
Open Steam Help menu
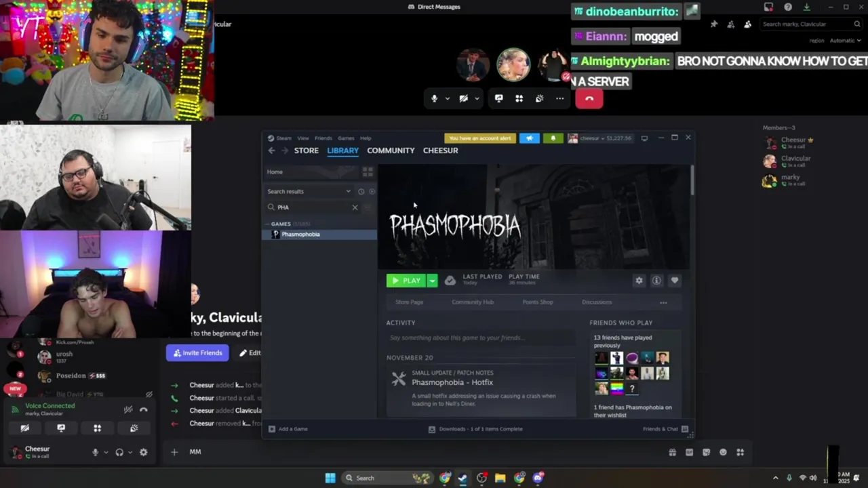pyautogui.click(x=366, y=138)
